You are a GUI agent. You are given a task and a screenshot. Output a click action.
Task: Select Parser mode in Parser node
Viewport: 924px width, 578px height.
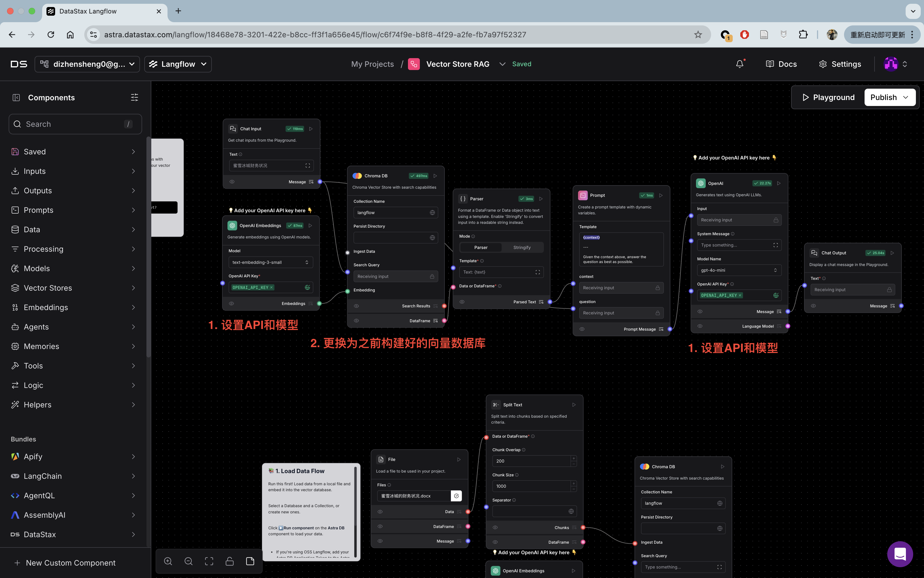(481, 247)
